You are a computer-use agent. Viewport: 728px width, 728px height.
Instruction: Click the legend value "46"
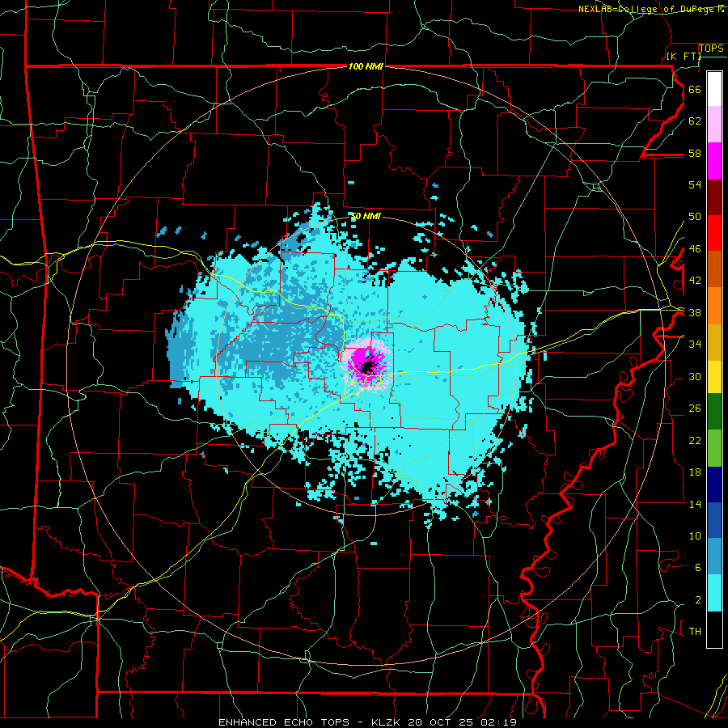pos(695,249)
